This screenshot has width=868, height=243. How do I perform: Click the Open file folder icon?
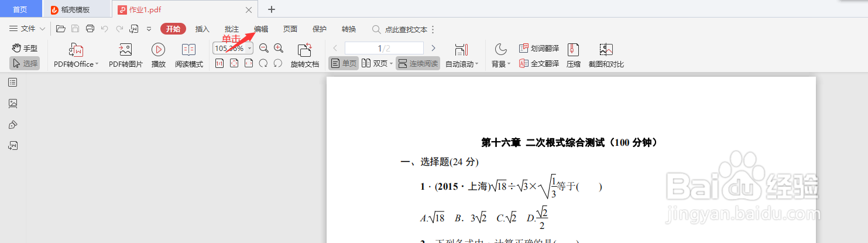pos(60,29)
